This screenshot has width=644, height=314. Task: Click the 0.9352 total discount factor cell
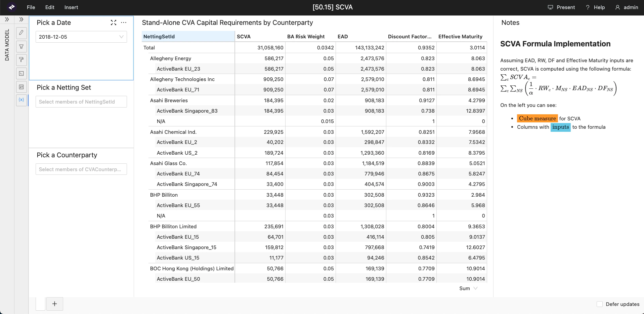[x=426, y=48]
